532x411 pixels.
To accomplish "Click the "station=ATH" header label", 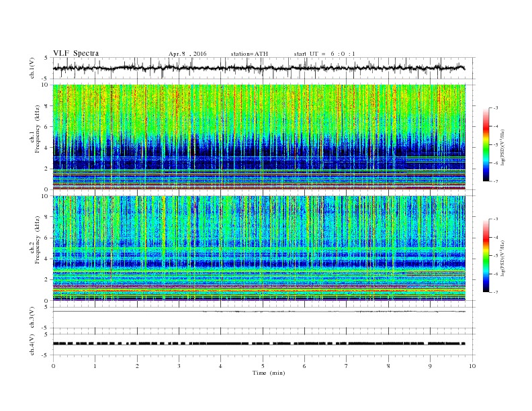I will (249, 54).
